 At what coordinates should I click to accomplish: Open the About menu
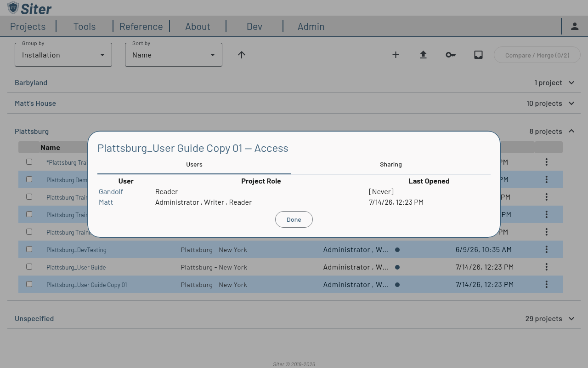pos(198,27)
